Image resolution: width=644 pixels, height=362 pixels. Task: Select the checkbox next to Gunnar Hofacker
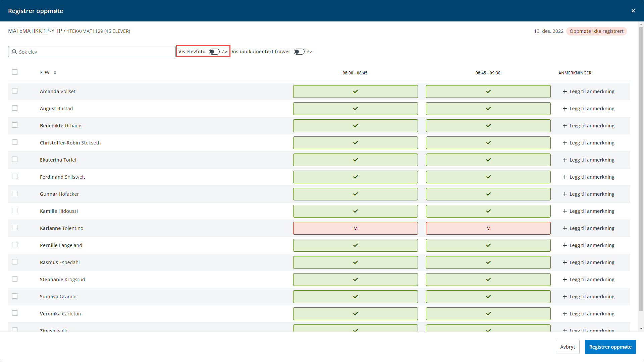[15, 193]
